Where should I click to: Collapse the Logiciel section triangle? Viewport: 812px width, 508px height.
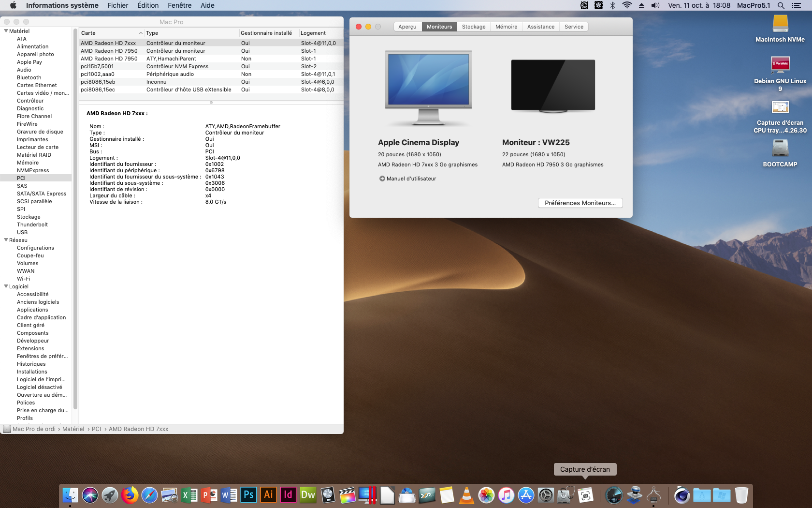point(6,286)
